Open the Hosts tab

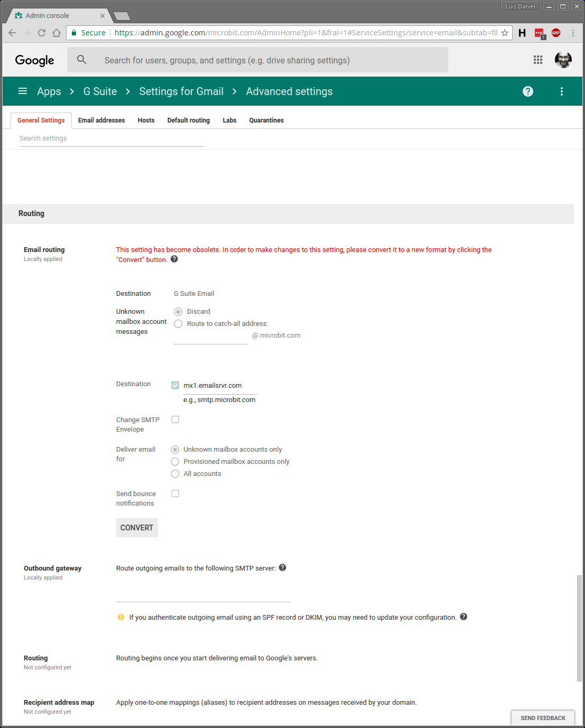click(x=146, y=120)
